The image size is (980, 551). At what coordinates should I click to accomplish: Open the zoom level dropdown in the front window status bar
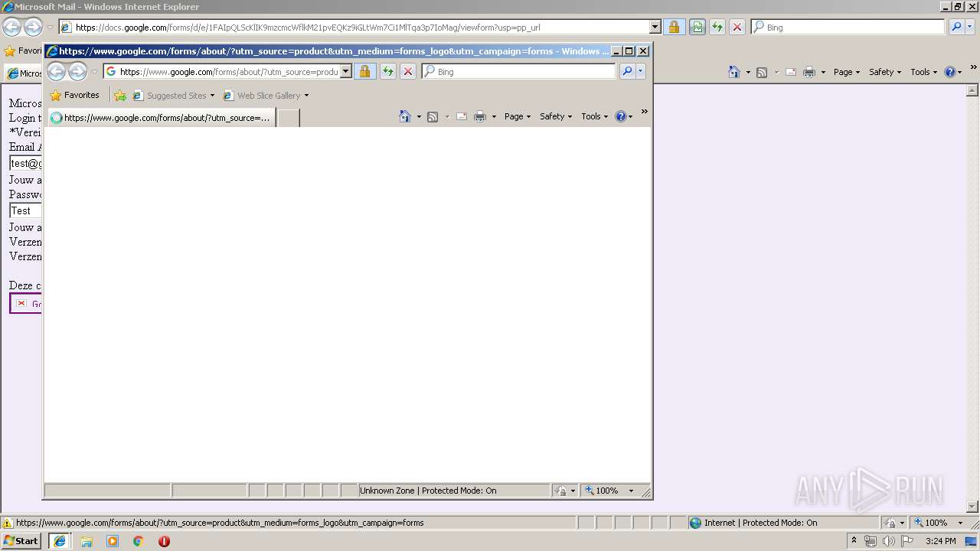[x=631, y=491]
